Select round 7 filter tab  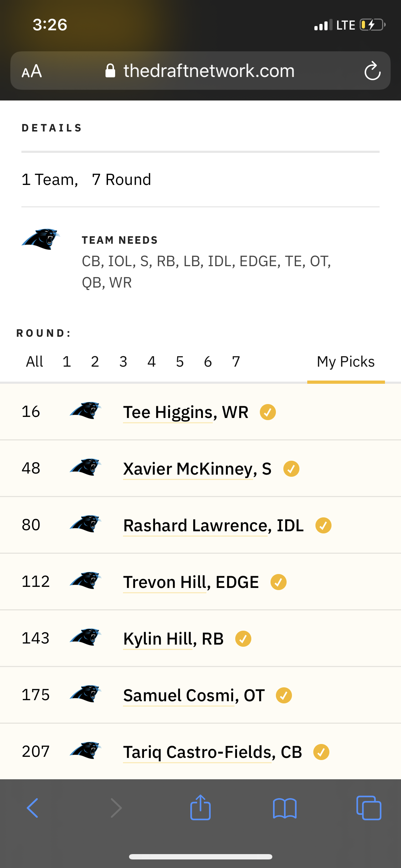coord(236,362)
